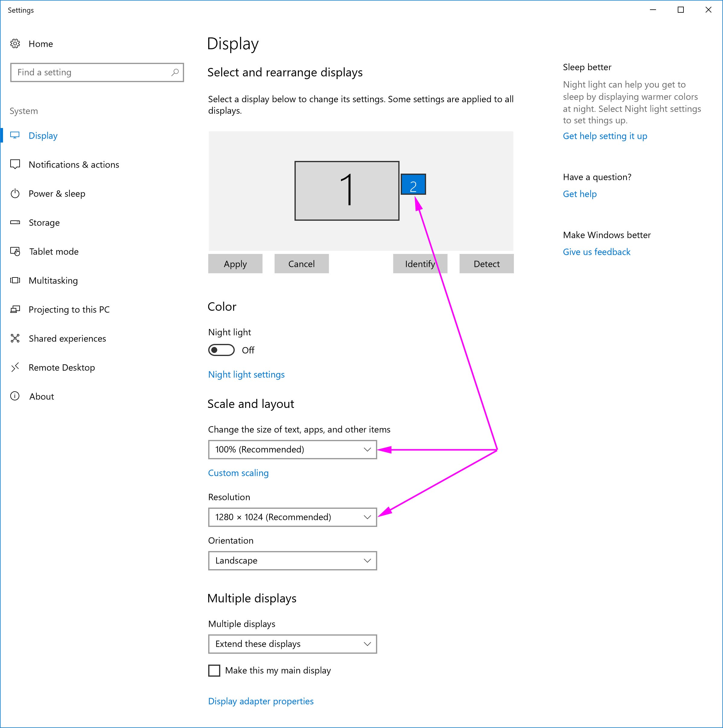Image resolution: width=723 pixels, height=728 pixels.
Task: Open Projecting to this PC page
Action: [x=69, y=310]
